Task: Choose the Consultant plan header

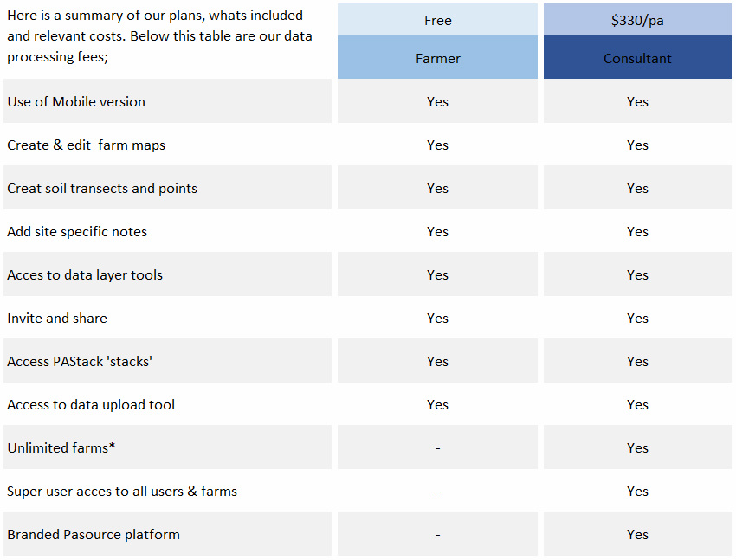Action: point(637,59)
